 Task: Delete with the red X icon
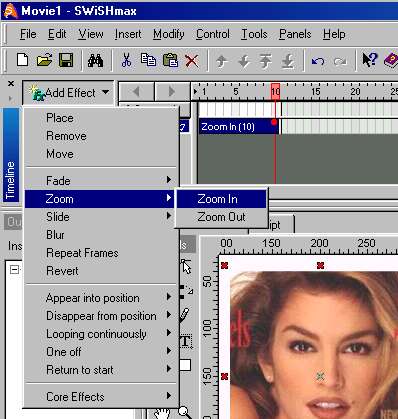tap(192, 61)
